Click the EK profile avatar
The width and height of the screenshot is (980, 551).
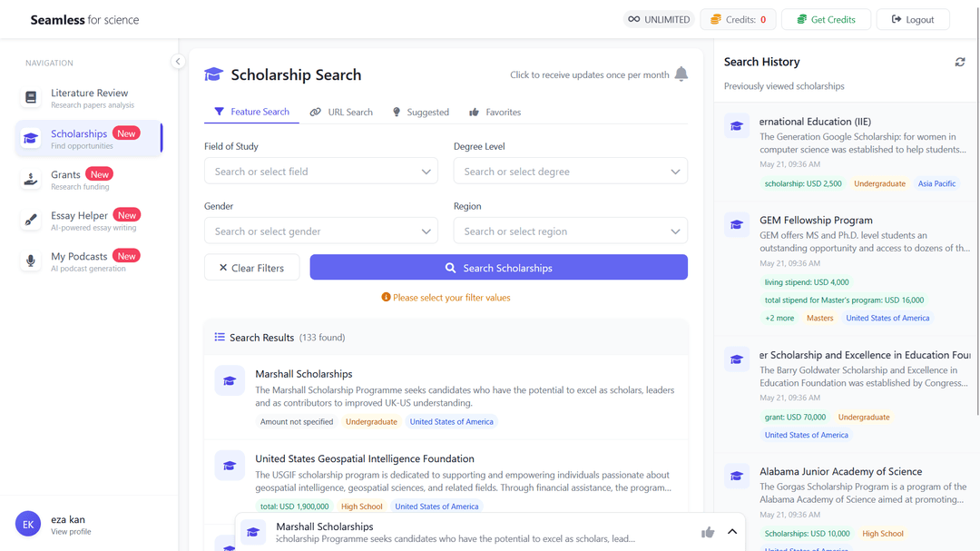(x=28, y=524)
